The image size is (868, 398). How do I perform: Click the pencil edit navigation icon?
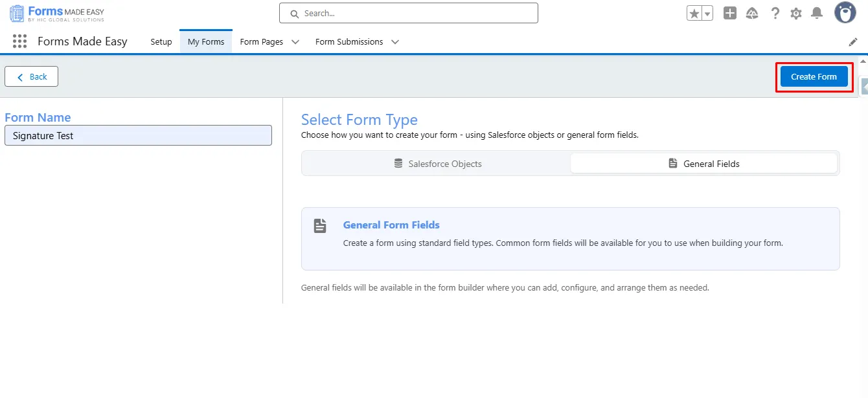pyautogui.click(x=853, y=42)
